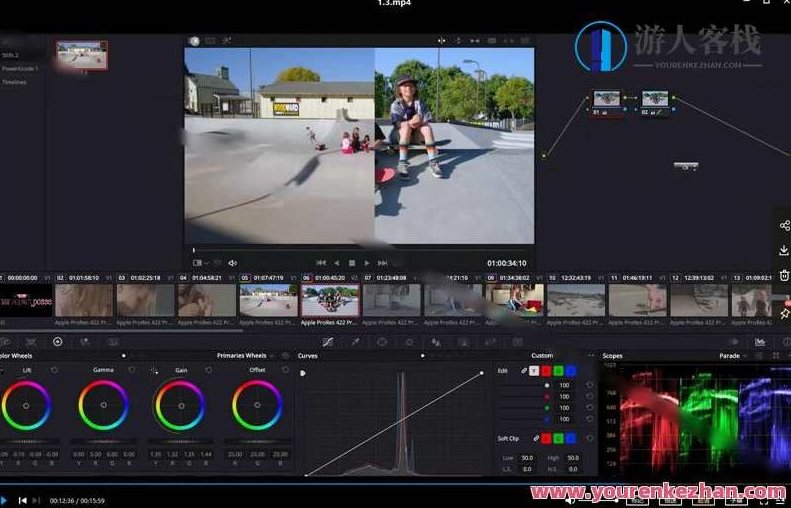Click the Gain white-point picker icon
791x508 pixels.
pyautogui.click(x=155, y=370)
